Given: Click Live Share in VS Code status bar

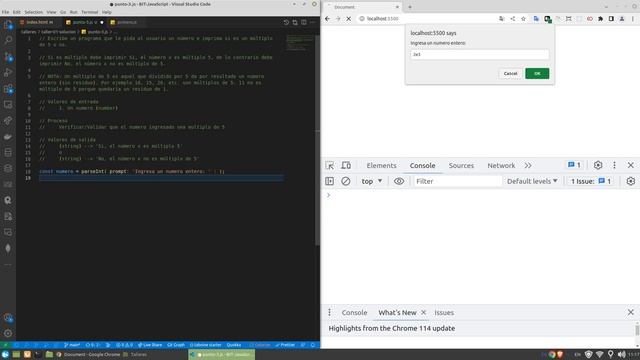Looking at the screenshot, I should [150, 345].
